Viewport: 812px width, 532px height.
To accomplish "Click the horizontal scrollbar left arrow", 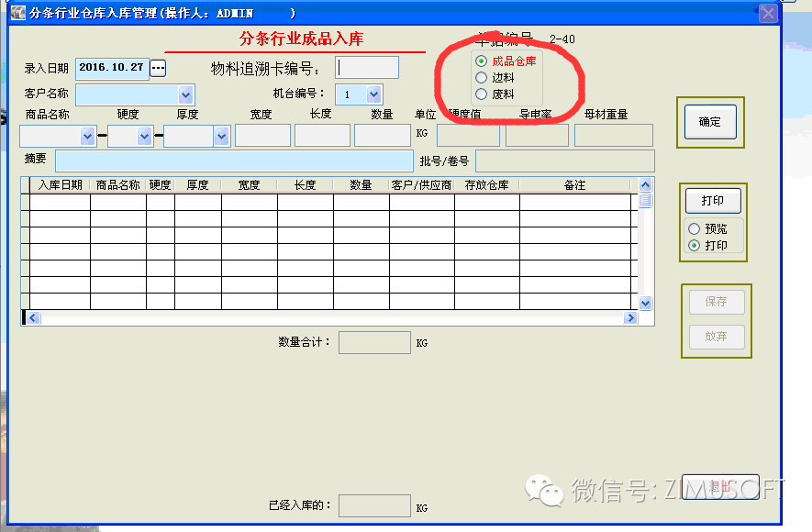I will pyautogui.click(x=34, y=318).
